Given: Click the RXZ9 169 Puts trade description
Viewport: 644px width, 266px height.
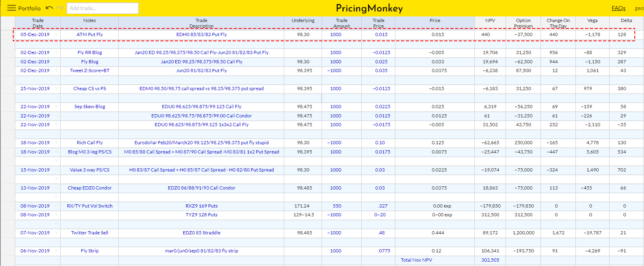Looking at the screenshot, I should pos(201,206).
